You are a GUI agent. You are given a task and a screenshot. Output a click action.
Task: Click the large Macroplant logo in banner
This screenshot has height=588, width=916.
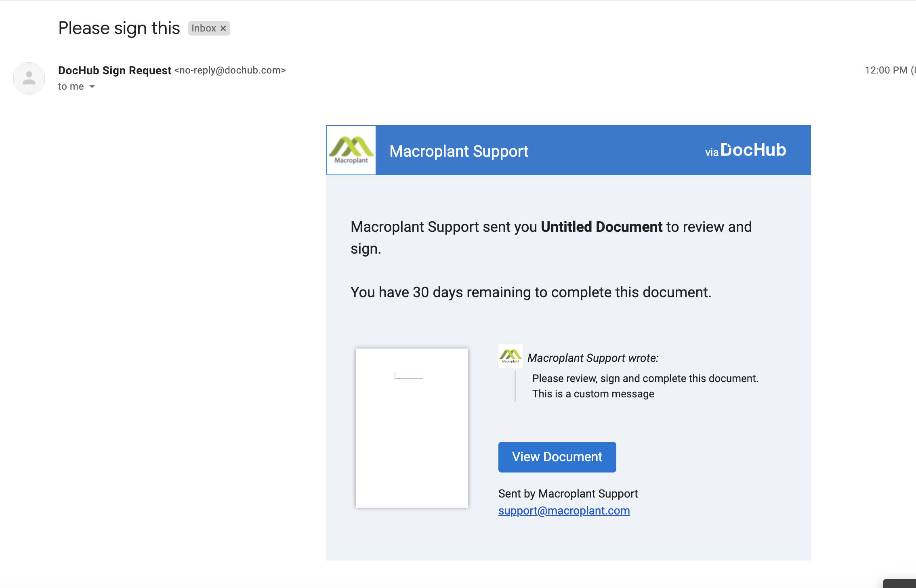point(351,150)
